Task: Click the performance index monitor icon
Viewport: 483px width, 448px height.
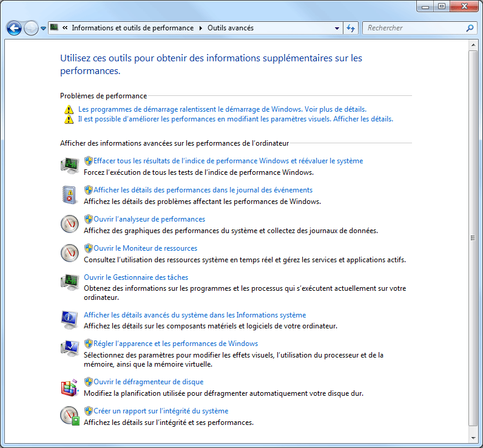Action: (70, 166)
